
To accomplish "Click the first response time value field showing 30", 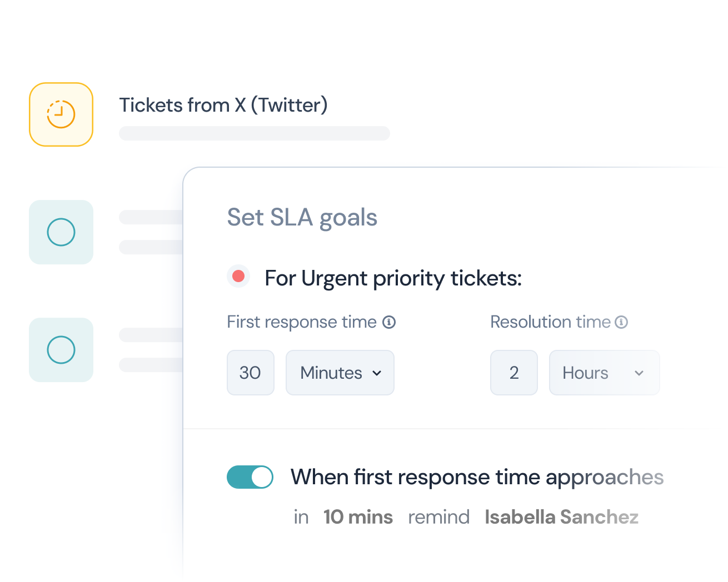I will pos(250,373).
